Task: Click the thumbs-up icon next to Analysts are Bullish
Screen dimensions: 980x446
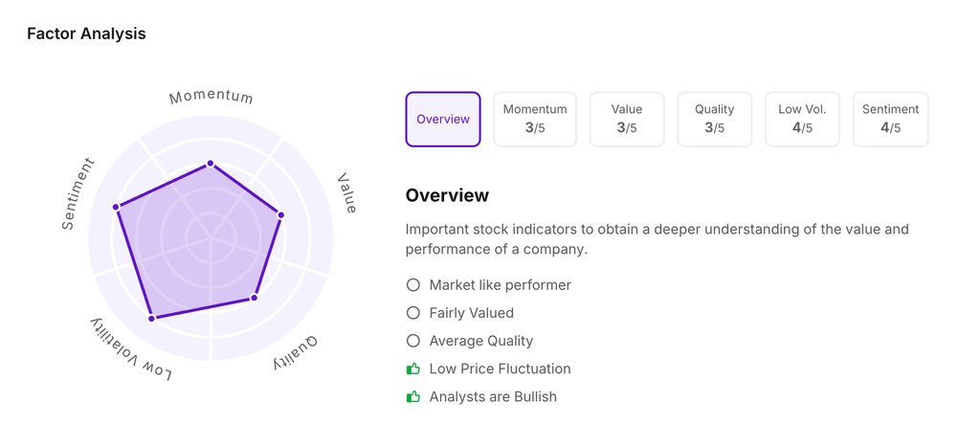Action: click(x=413, y=396)
